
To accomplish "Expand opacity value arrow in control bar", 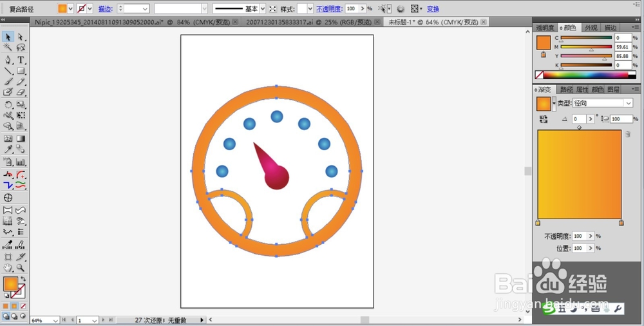I will (x=362, y=8).
